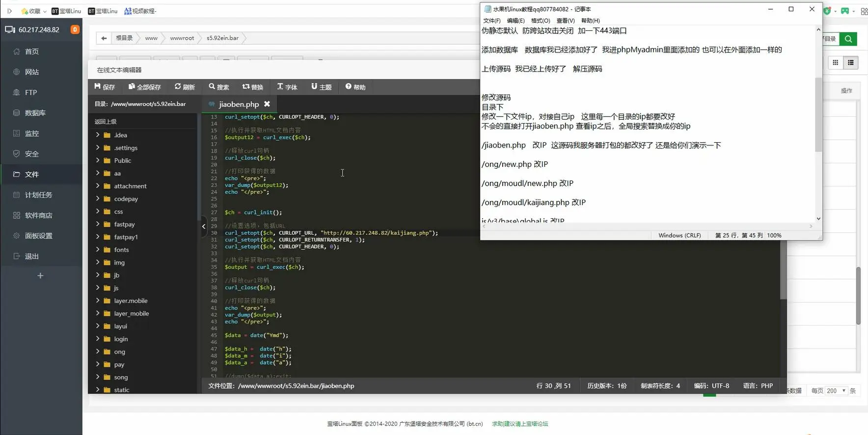This screenshot has width=868, height=435.
Task: Open the 求助|建议请上宝塔论坛 footer link
Action: click(x=520, y=424)
